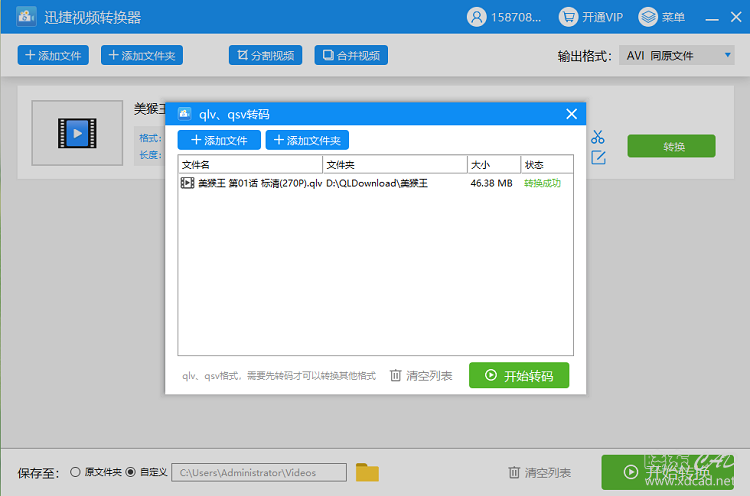Click the D:\QLDownload\美猴王 folder cell
This screenshot has height=496, width=750.
click(x=377, y=183)
